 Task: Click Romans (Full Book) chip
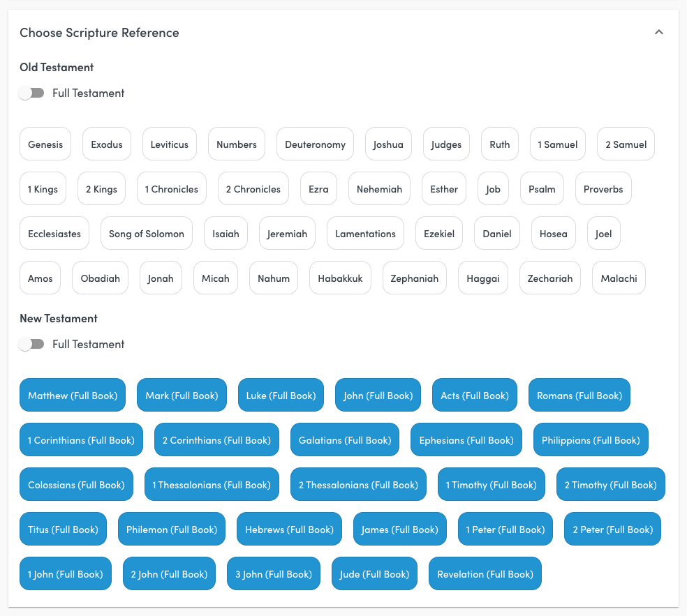coord(579,396)
